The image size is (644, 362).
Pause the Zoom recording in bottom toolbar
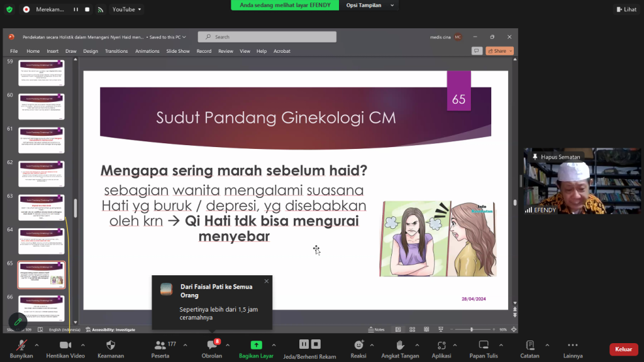[304, 344]
